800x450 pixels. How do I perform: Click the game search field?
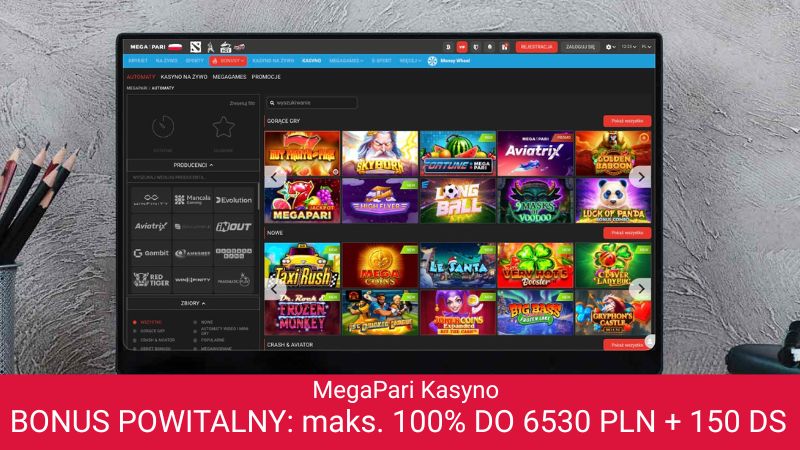pos(312,103)
